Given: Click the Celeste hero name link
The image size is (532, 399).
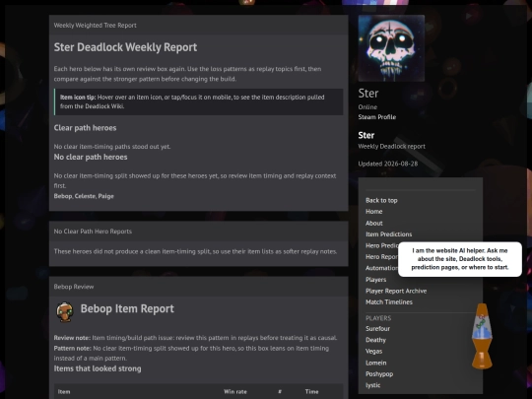Looking at the screenshot, I should coord(85,196).
